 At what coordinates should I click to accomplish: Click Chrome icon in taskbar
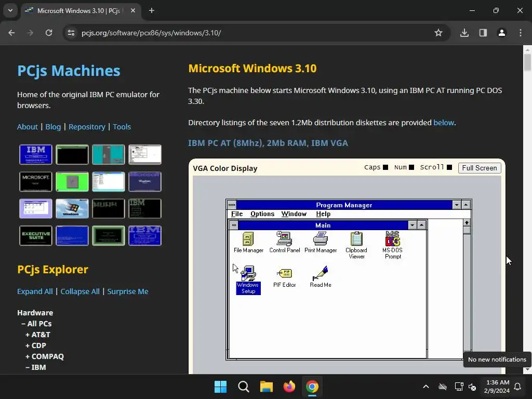312,387
